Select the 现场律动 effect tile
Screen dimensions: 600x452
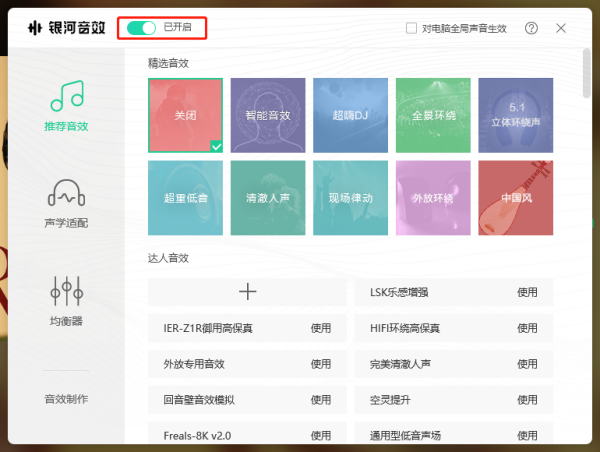point(351,198)
